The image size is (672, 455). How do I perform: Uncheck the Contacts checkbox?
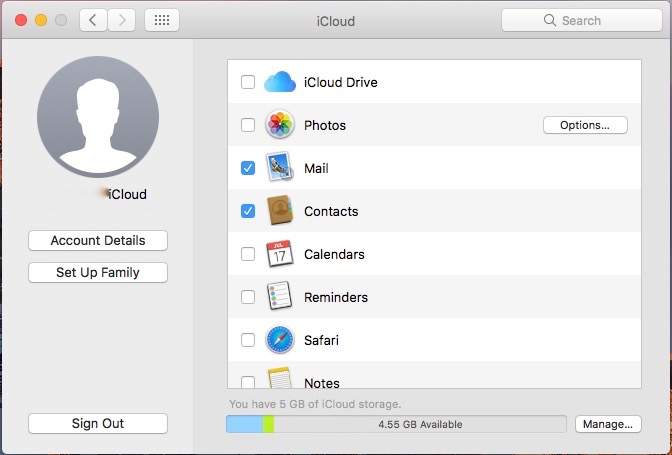point(248,211)
